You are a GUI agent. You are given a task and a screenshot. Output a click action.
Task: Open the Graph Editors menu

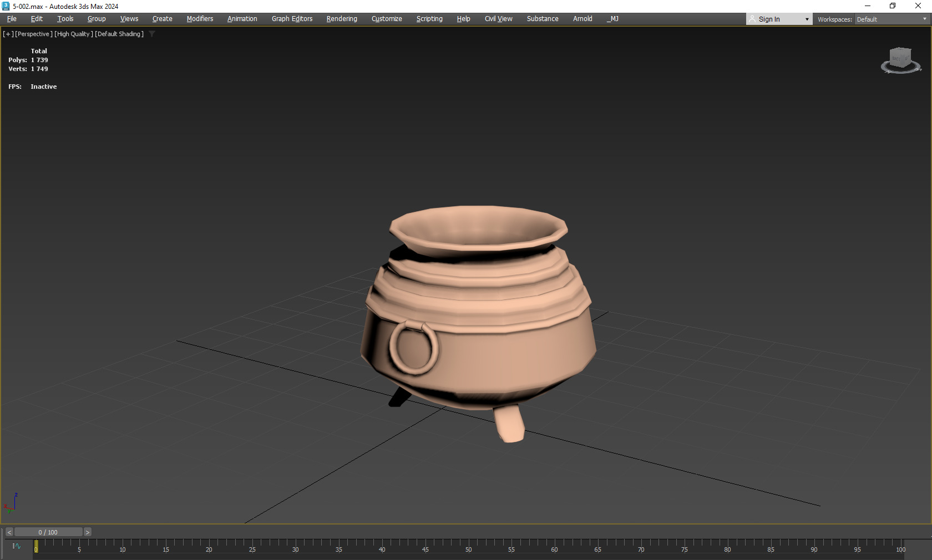292,19
